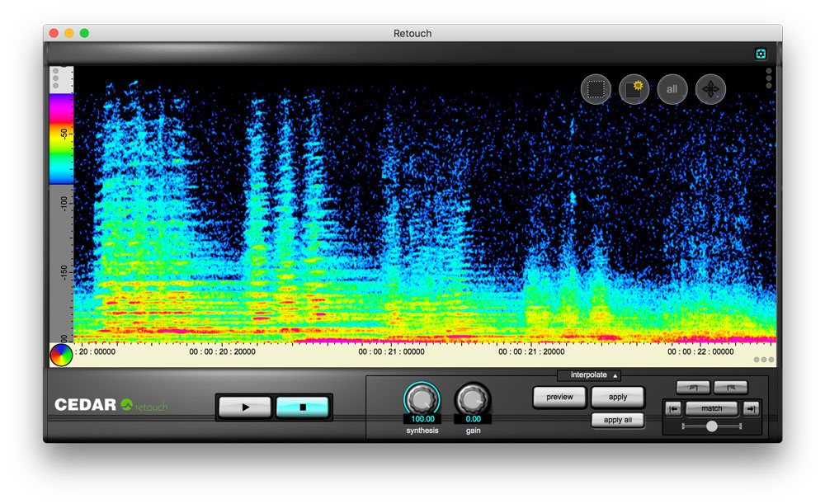The width and height of the screenshot is (825, 504).
Task: Select the dotted rectangle selection tool
Action: click(596, 89)
